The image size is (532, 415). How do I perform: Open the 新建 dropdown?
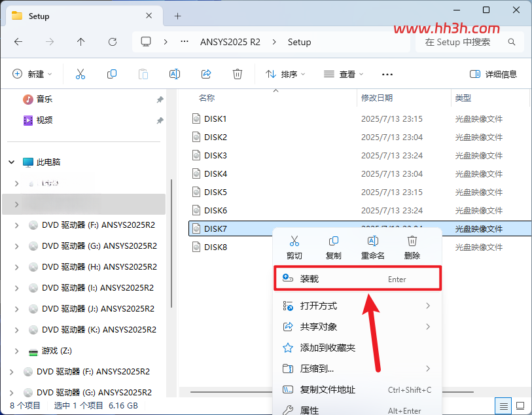[32, 74]
